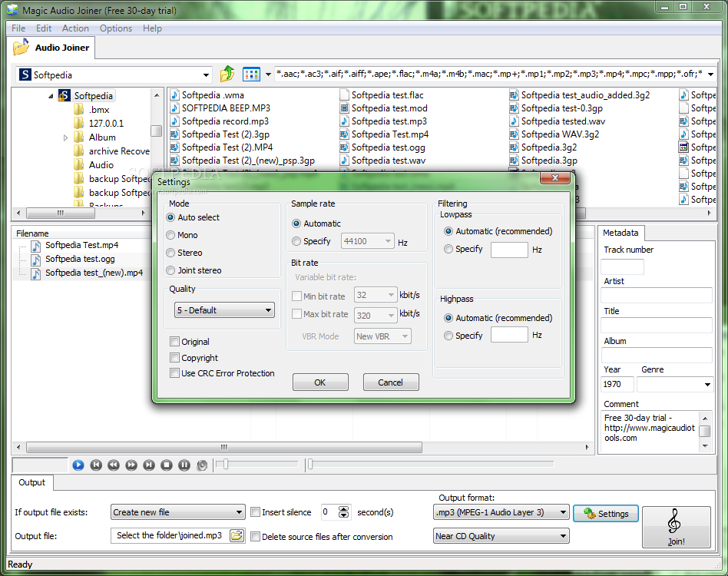Screen dimensions: 728x576
Task: Click the Artist metadata input field
Action: [x=657, y=295]
